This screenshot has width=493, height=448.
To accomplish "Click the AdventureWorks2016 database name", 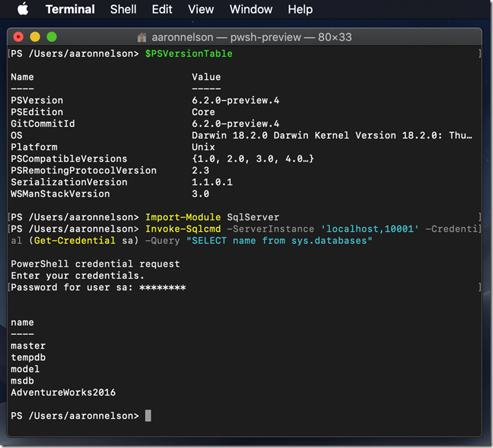I will coord(63,393).
